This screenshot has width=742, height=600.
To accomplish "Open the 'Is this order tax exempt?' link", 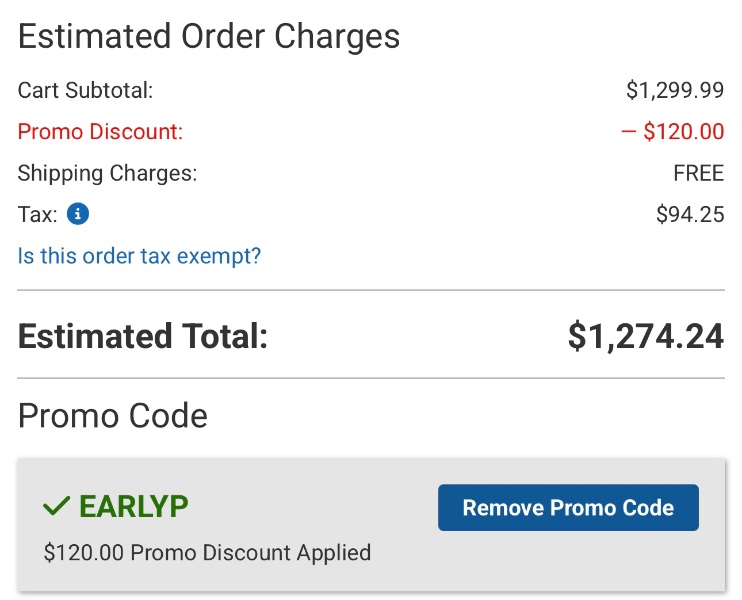I will [139, 256].
